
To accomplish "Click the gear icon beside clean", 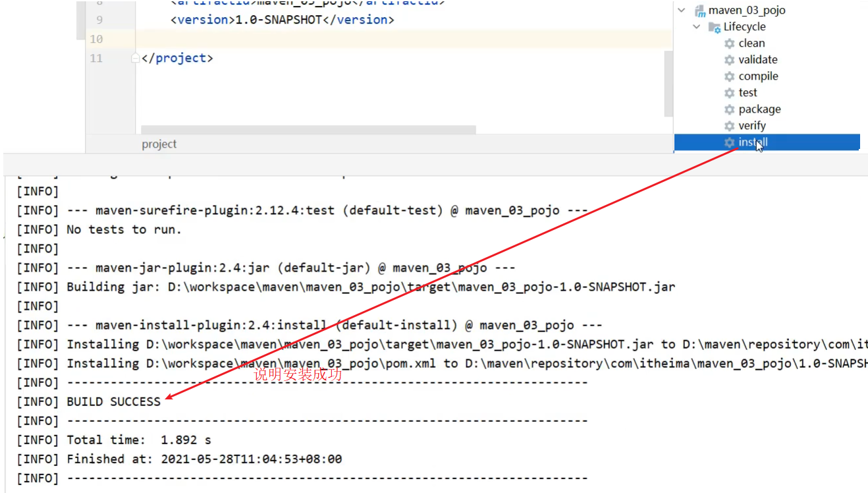I will pos(729,43).
